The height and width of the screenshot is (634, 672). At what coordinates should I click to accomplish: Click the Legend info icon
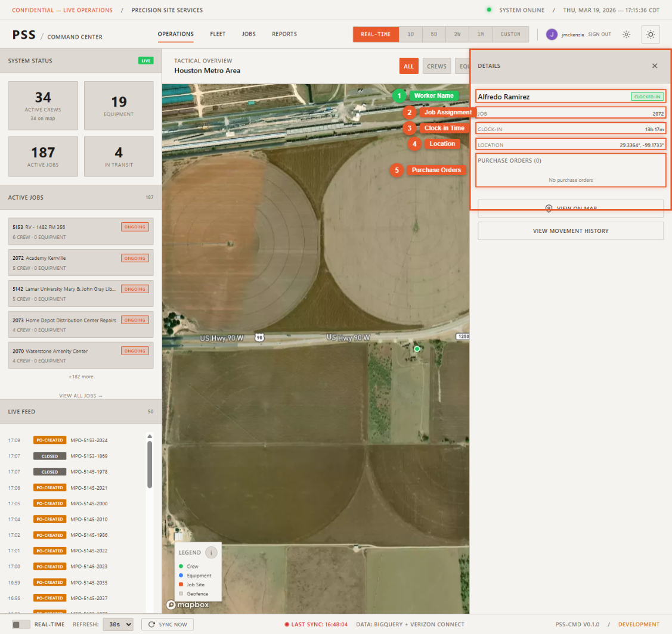click(213, 552)
